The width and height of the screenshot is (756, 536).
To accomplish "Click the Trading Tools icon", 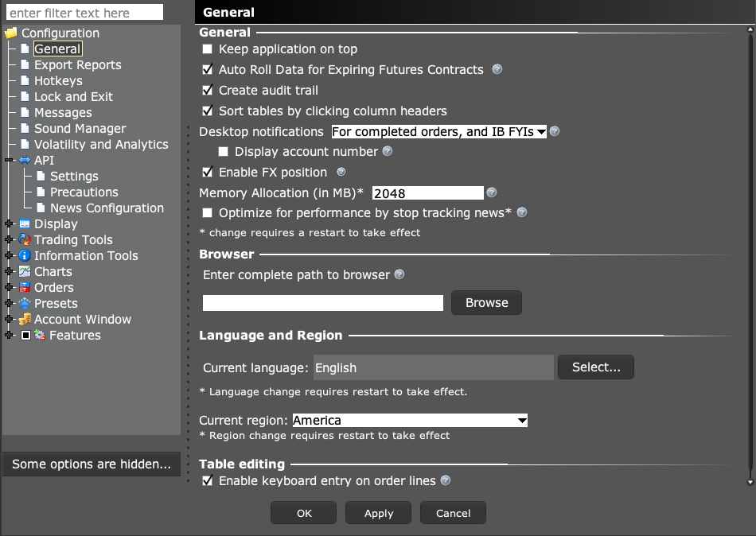I will [25, 239].
